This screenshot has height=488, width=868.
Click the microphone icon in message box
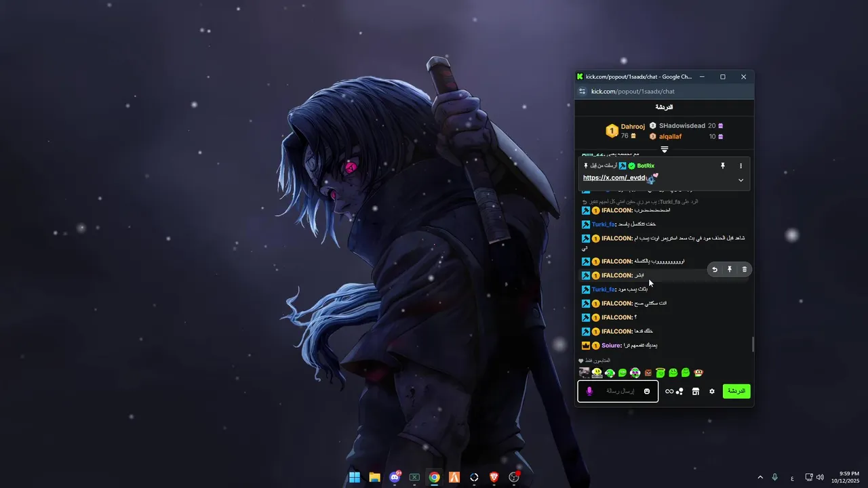589,391
